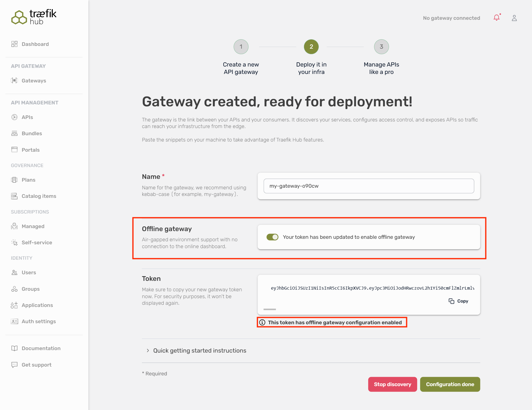
Task: Toggle the Offline gateway switch
Action: (272, 237)
